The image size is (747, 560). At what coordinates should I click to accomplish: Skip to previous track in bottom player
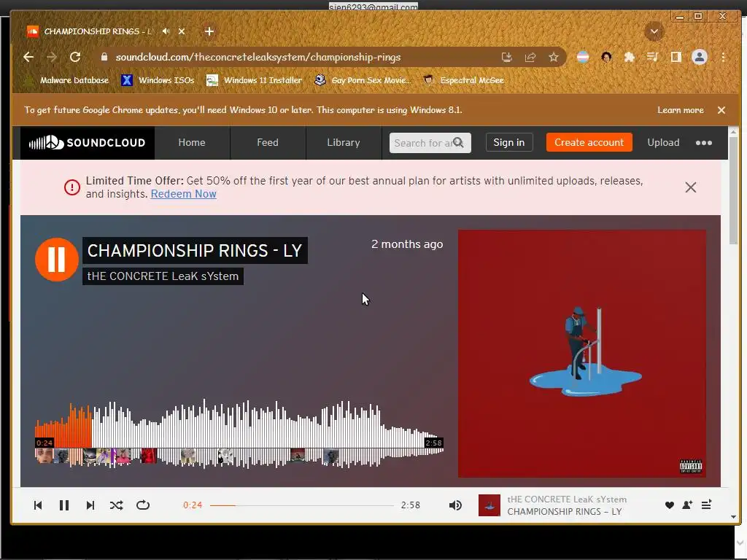click(38, 505)
